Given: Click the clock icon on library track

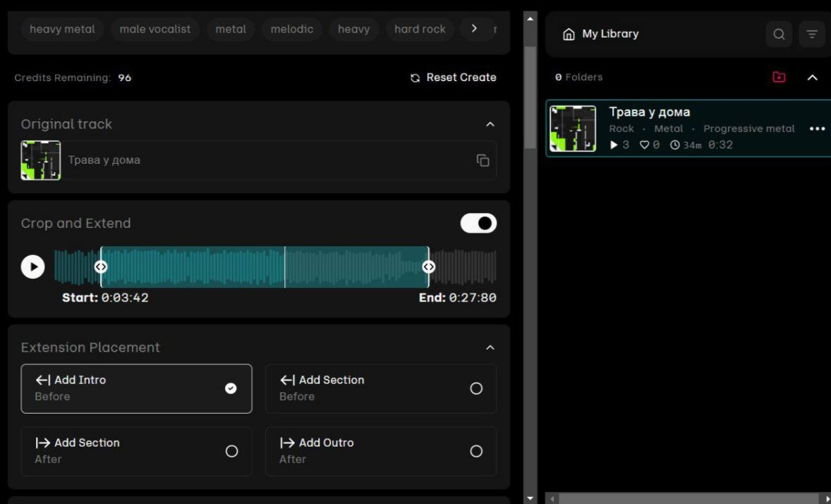Looking at the screenshot, I should (674, 145).
